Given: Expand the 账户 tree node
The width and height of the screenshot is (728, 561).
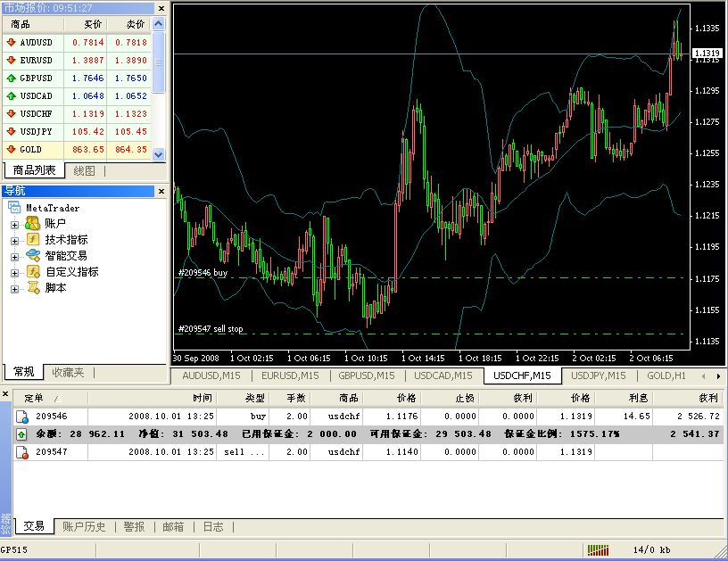Looking at the screenshot, I should pos(14,224).
